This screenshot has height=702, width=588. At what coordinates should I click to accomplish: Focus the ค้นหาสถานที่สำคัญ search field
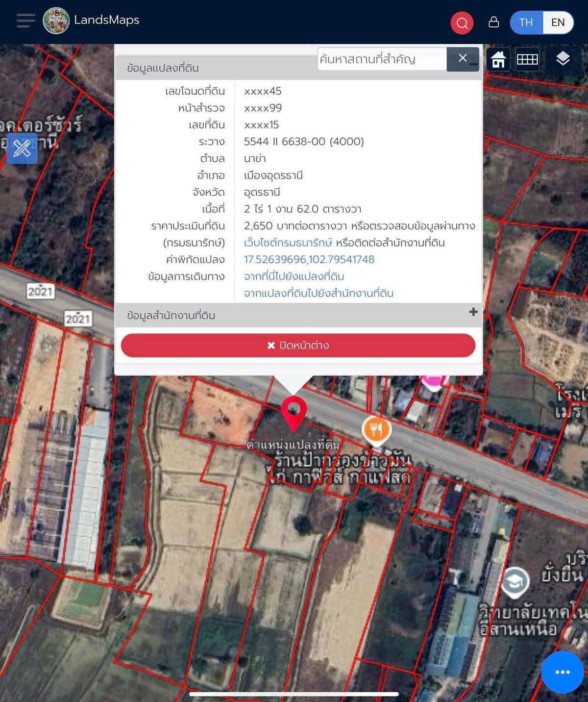point(382,59)
